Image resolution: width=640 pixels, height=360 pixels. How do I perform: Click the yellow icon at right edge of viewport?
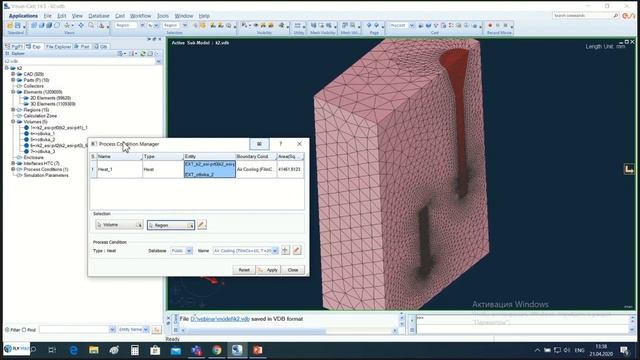pyautogui.click(x=629, y=169)
